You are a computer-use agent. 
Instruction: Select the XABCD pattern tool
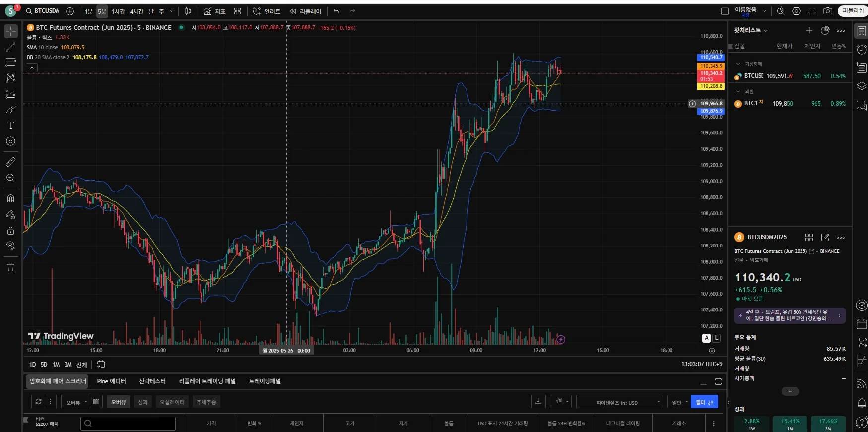click(10, 78)
